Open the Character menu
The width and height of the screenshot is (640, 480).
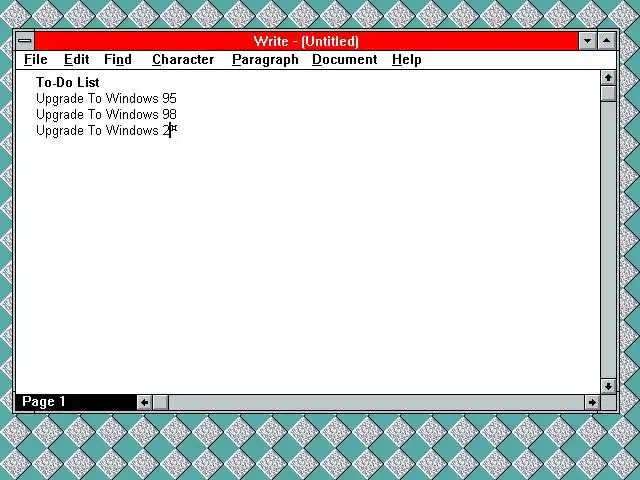click(x=183, y=60)
